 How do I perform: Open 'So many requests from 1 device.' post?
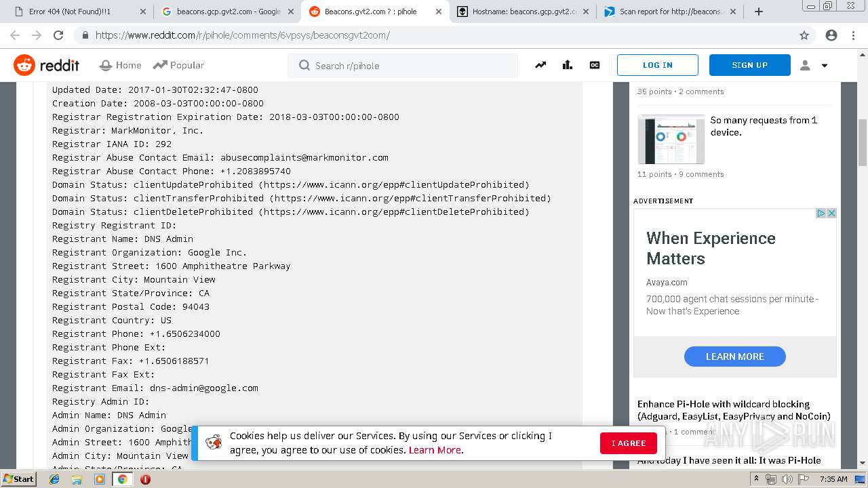click(x=764, y=126)
